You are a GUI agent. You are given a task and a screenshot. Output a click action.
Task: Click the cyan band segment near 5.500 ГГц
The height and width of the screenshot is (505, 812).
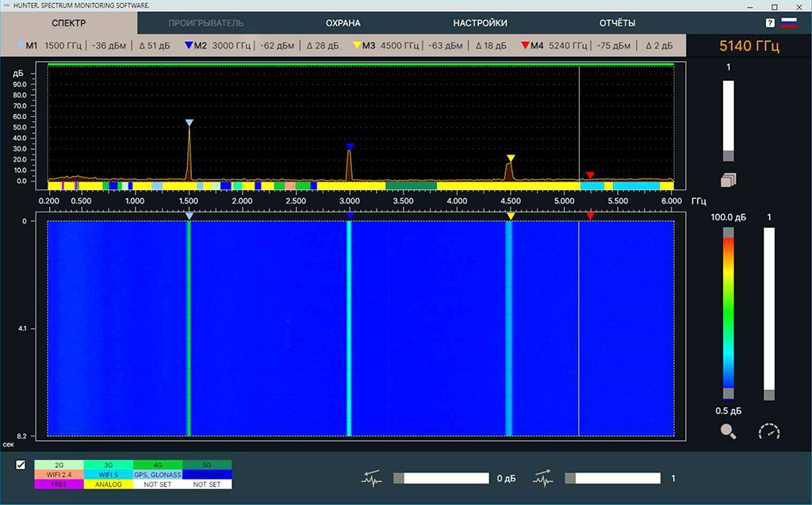pos(636,186)
